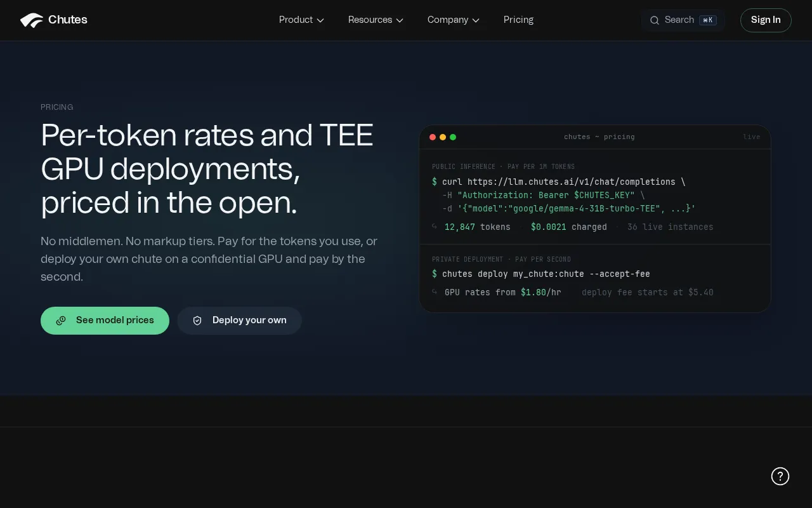Click the 'PRIVATE DEPLOYMENT · PAY PER SECOND' label
This screenshot has width=812, height=508.
pyautogui.click(x=502, y=260)
